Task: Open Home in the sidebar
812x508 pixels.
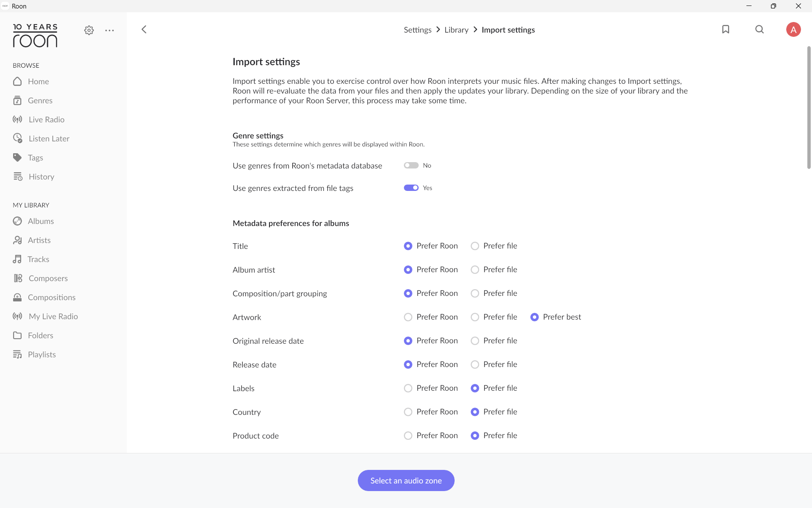Action: [38, 81]
